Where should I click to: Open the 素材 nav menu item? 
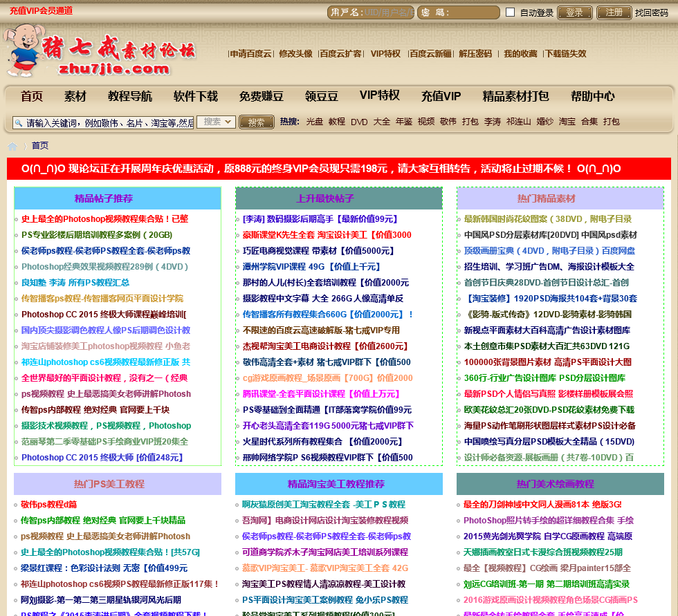[x=75, y=96]
